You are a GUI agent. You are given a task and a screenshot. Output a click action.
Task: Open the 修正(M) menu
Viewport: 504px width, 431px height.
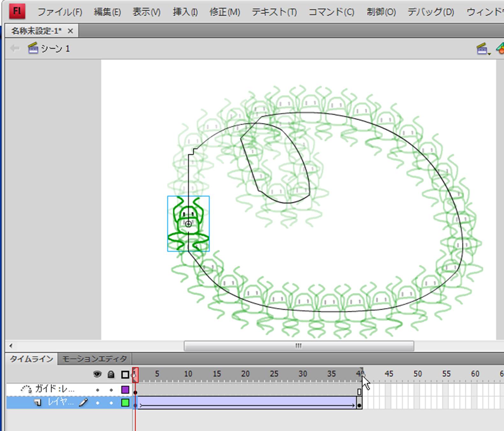[x=224, y=12]
